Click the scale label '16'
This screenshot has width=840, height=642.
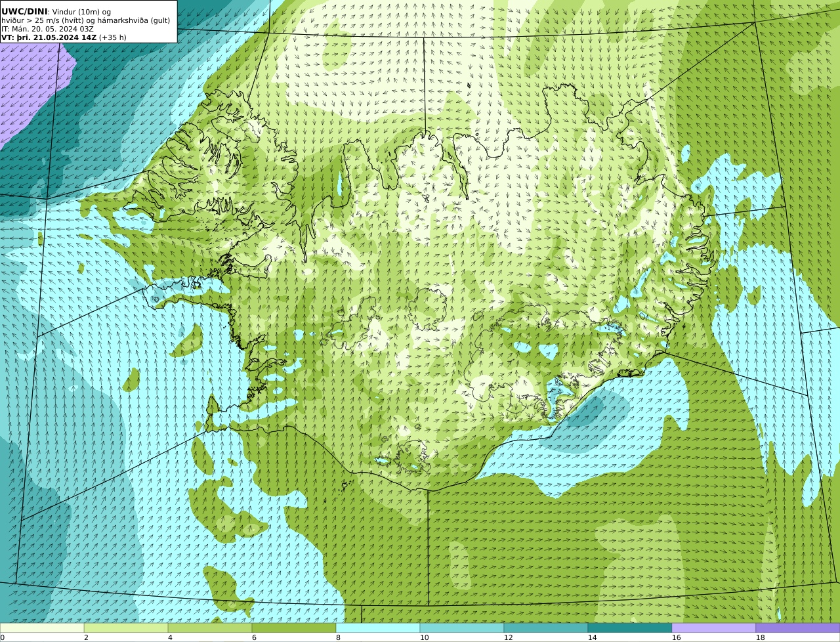point(676,637)
